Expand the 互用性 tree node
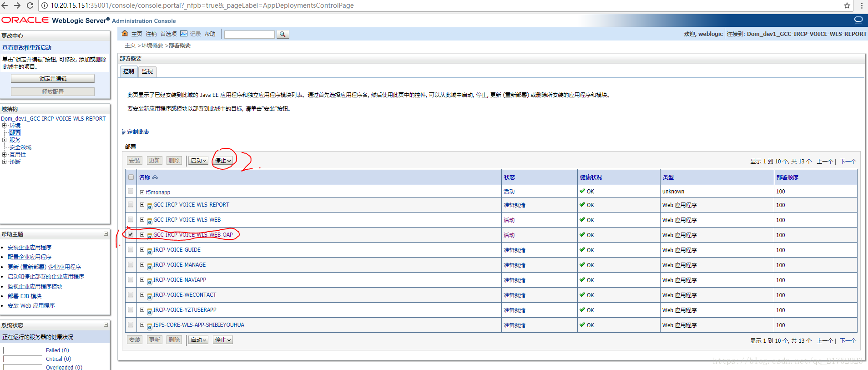 coord(4,154)
